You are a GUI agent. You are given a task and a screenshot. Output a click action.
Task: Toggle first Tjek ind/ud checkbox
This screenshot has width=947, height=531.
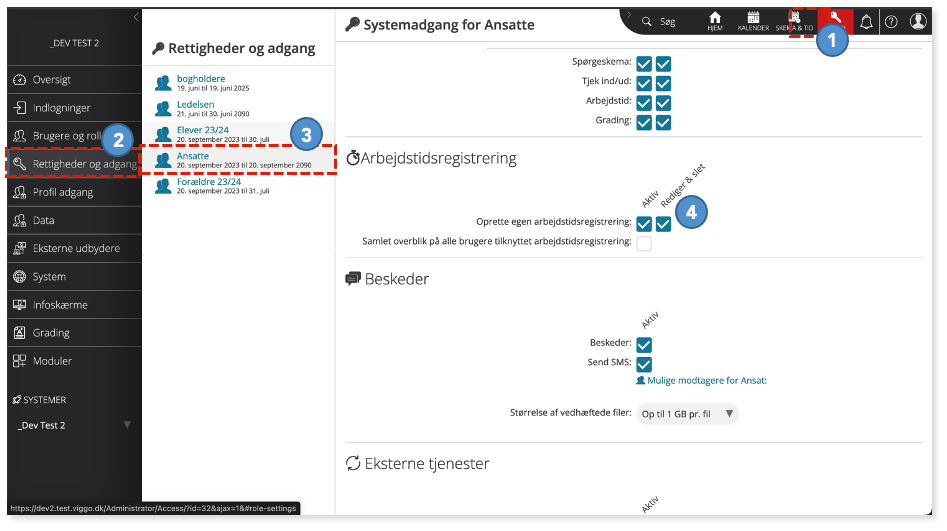click(x=644, y=83)
